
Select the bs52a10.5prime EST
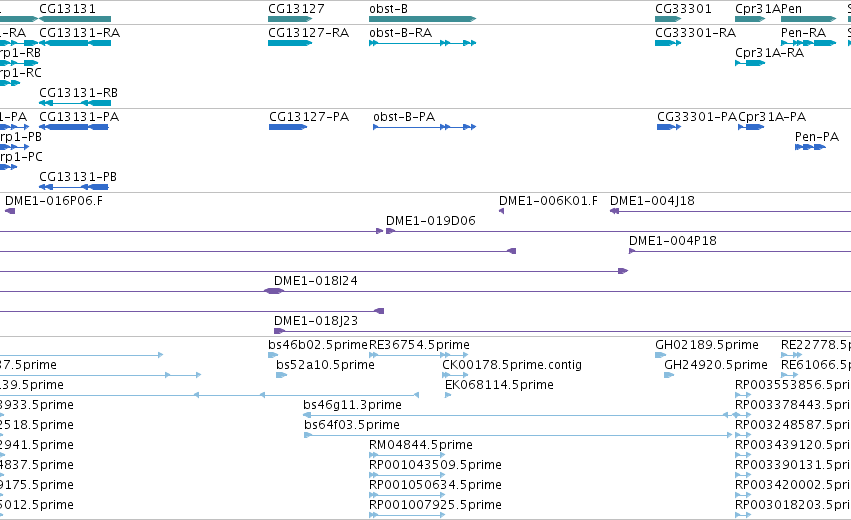[x=281, y=375]
